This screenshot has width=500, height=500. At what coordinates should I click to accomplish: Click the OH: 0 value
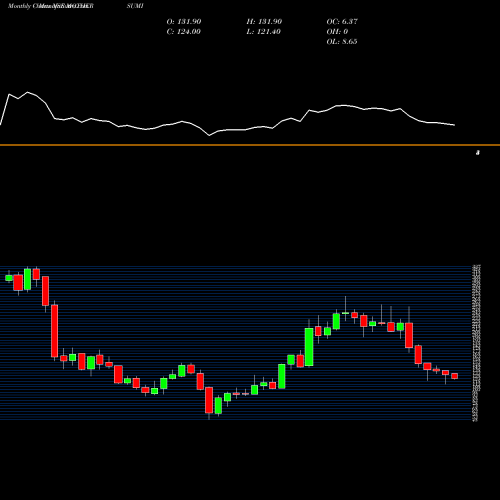coord(337,32)
